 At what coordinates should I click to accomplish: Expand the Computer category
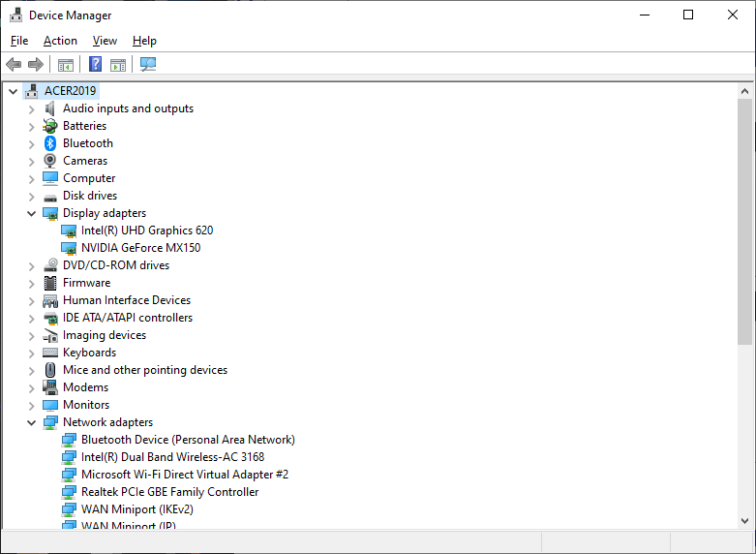coord(31,178)
